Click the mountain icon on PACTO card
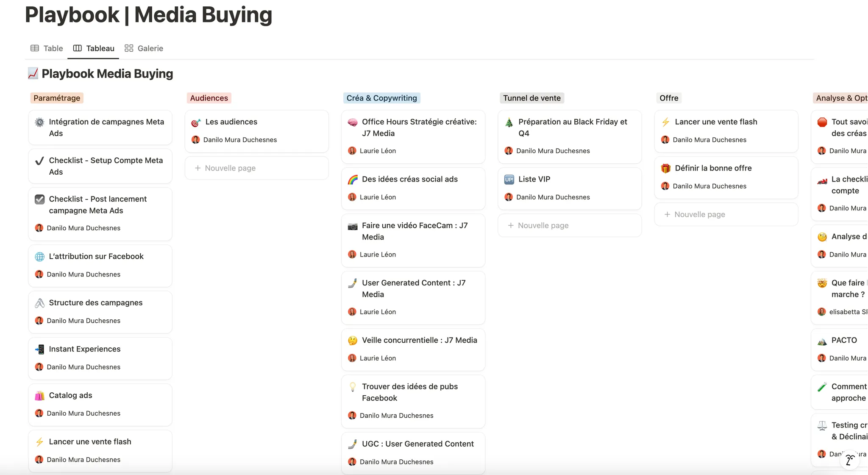Viewport: 868px width, 475px height. pyautogui.click(x=822, y=341)
